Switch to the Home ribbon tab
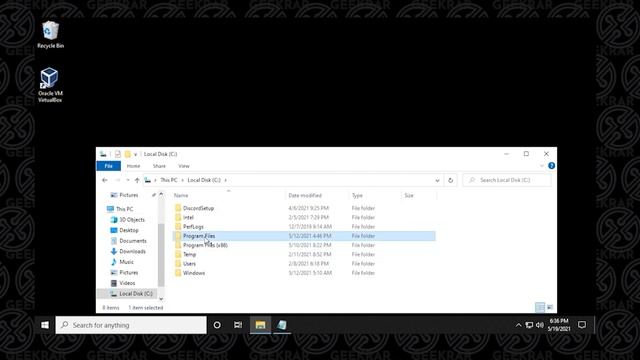This screenshot has width=640, height=360. click(x=133, y=166)
